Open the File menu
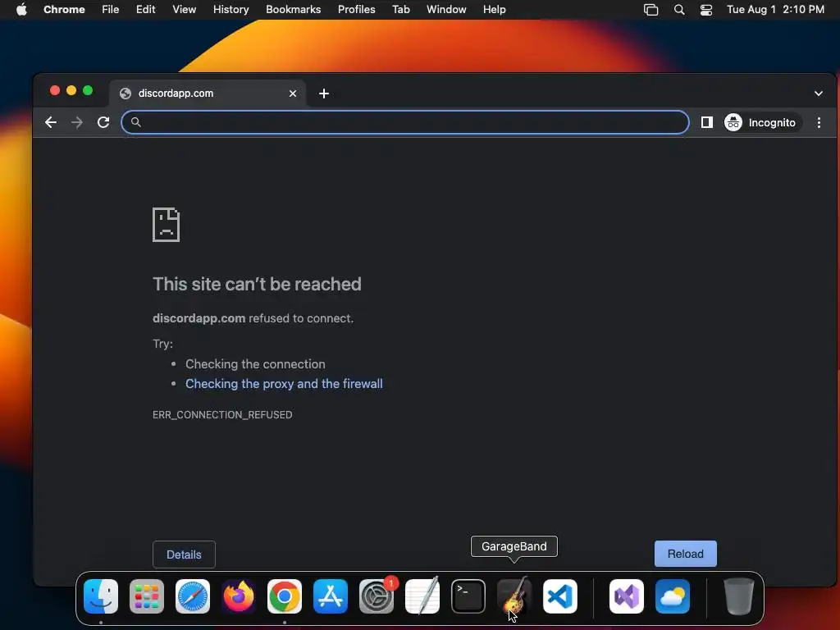The width and height of the screenshot is (840, 630). pos(111,9)
